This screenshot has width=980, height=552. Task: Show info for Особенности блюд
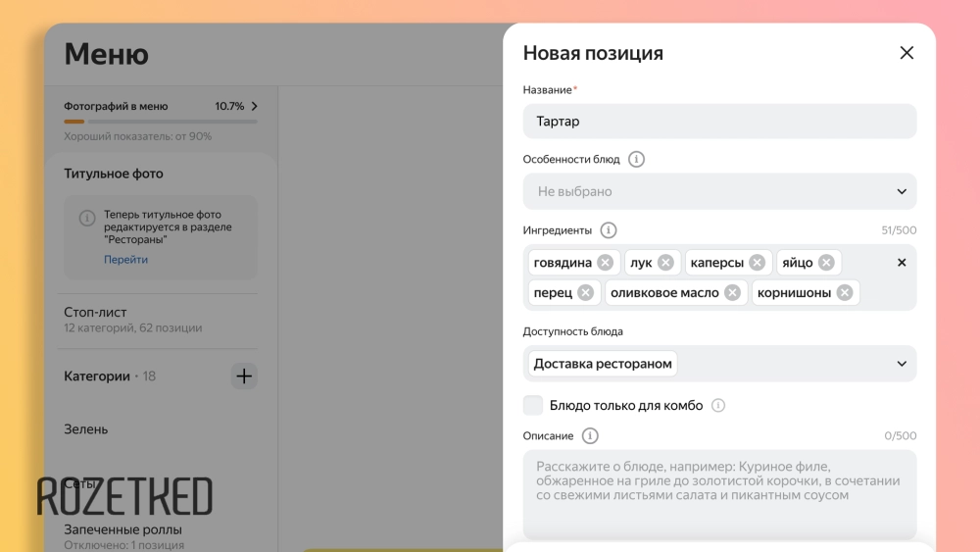click(636, 159)
